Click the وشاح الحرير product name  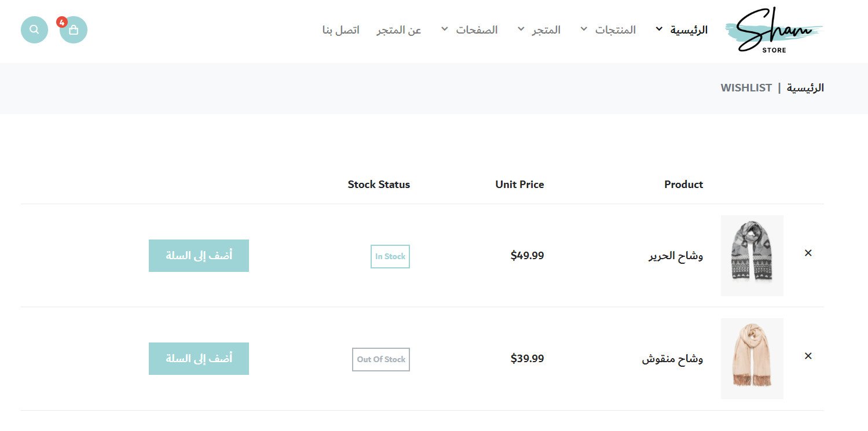point(675,256)
